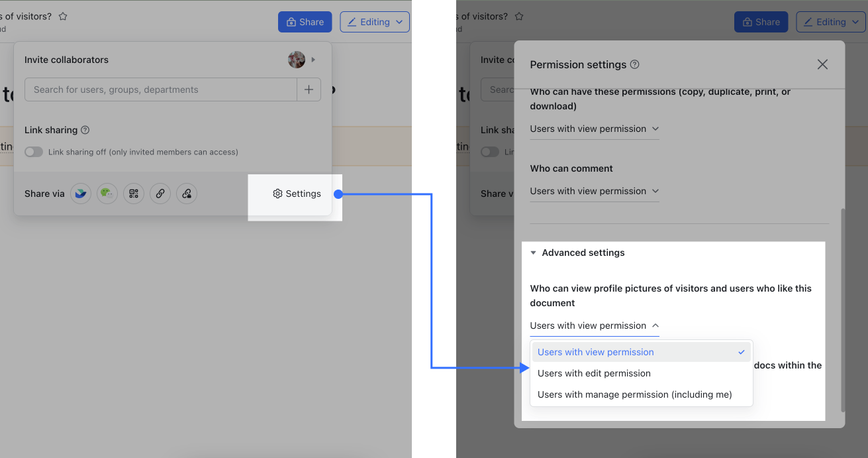This screenshot has height=458, width=868.
Task: Add a collaborator with the plus button
Action: 309,89
